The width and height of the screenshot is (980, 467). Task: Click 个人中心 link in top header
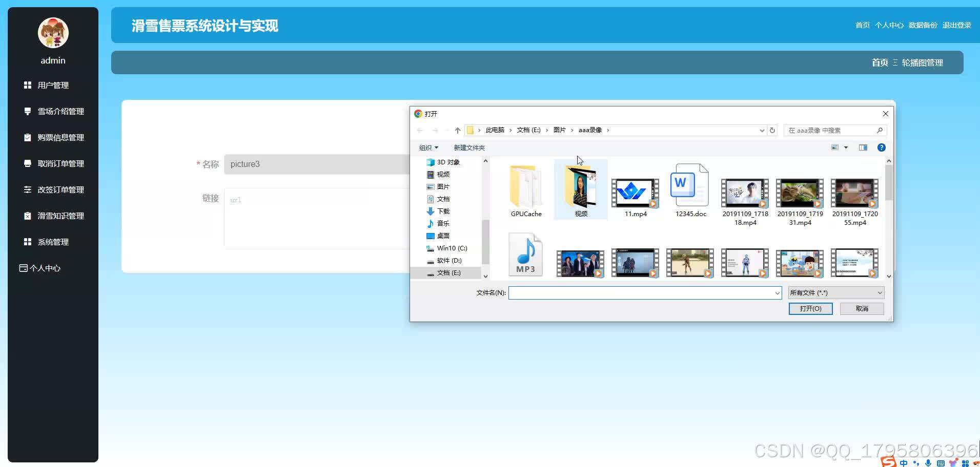pyautogui.click(x=889, y=25)
